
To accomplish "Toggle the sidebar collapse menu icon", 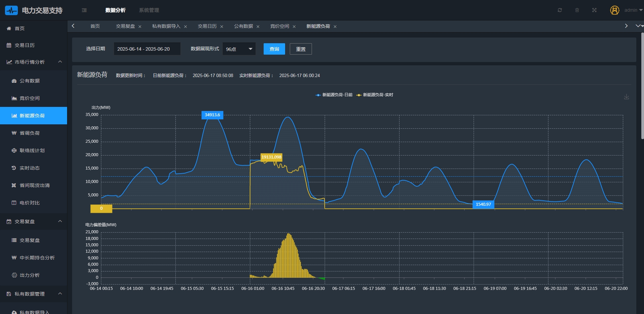I will pos(84,10).
